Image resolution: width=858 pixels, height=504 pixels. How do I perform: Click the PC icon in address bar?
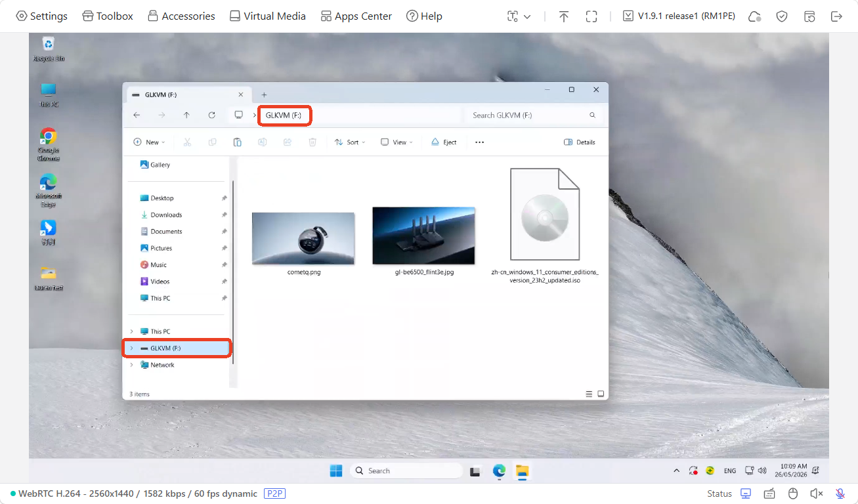pos(239,115)
